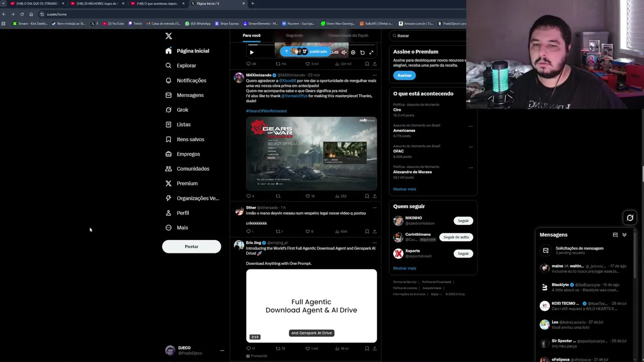Open Comunidades in the sidebar
Viewport: 644px width, 362px height.
pos(187,168)
